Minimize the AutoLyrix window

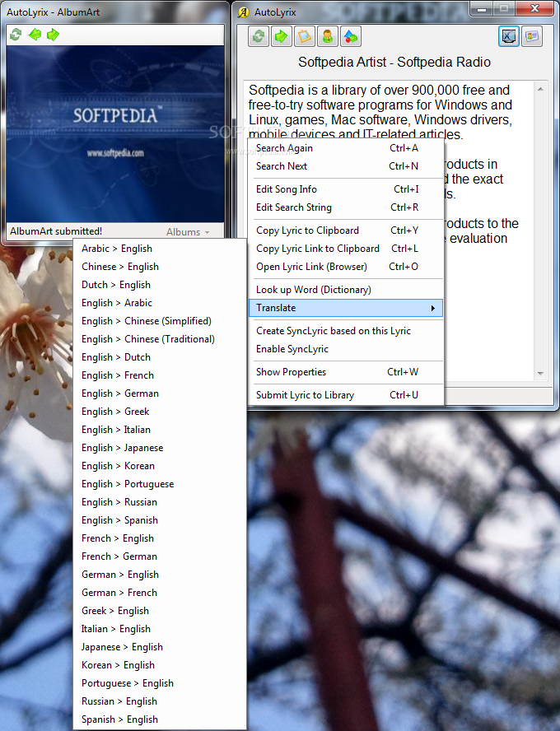coord(482,9)
